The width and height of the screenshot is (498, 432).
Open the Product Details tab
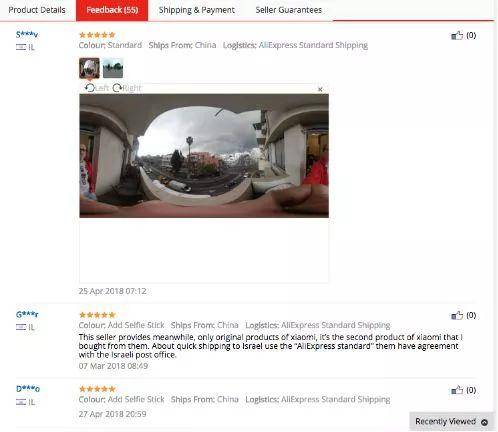coord(37,10)
